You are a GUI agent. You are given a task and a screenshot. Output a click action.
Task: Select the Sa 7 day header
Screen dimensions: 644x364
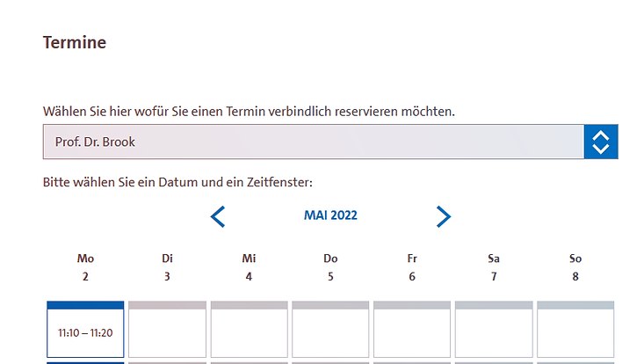pyautogui.click(x=494, y=267)
